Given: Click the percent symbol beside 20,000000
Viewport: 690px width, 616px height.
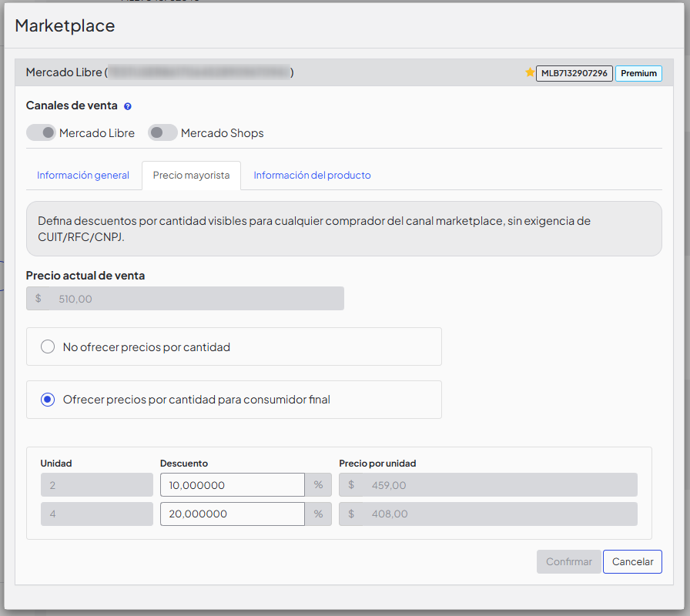Looking at the screenshot, I should coord(318,514).
